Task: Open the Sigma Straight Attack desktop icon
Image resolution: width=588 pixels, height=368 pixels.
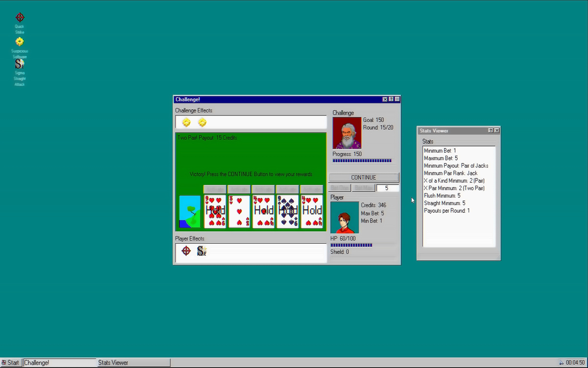Action: [x=20, y=64]
